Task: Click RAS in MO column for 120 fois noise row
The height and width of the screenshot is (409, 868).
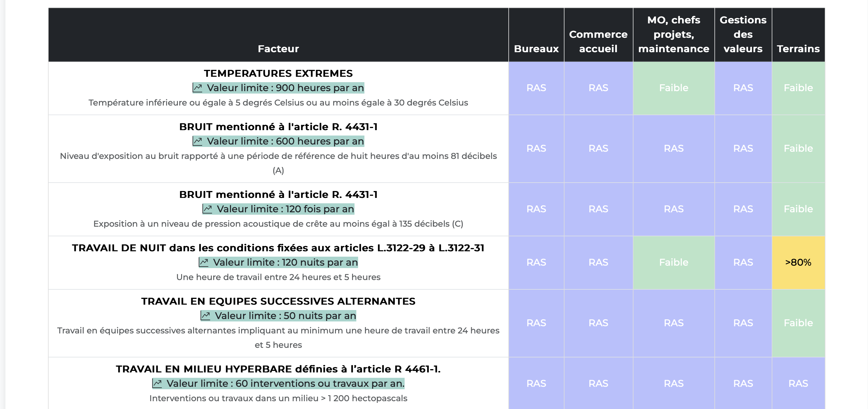Action: pyautogui.click(x=674, y=209)
